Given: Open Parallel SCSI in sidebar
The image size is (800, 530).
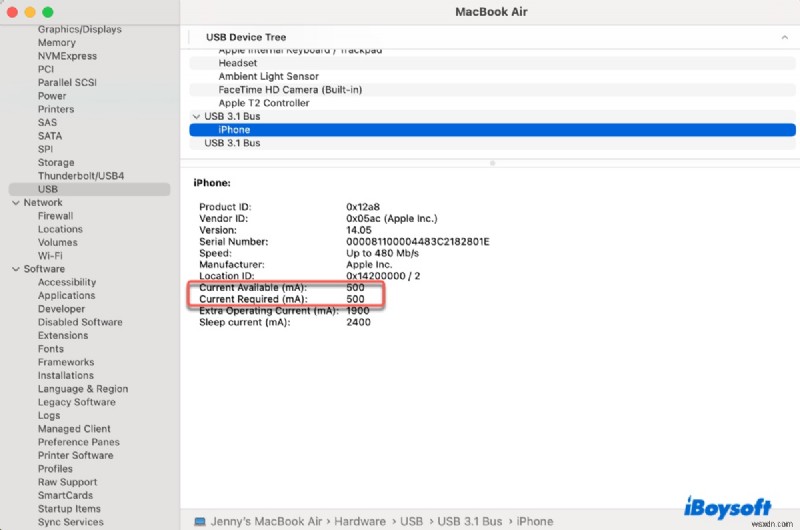Looking at the screenshot, I should [67, 83].
